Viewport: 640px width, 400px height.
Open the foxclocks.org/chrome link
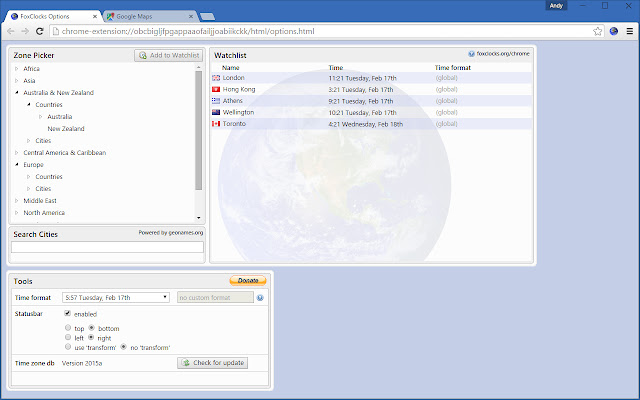(499, 54)
